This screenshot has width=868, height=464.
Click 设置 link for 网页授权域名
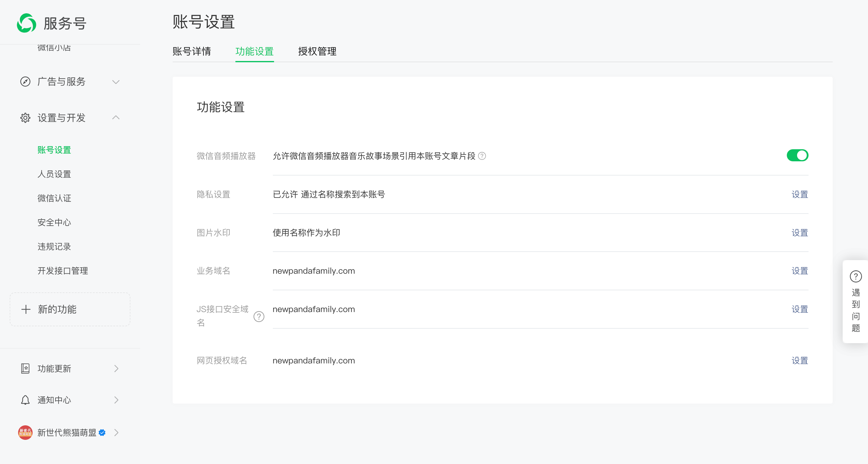tap(799, 360)
